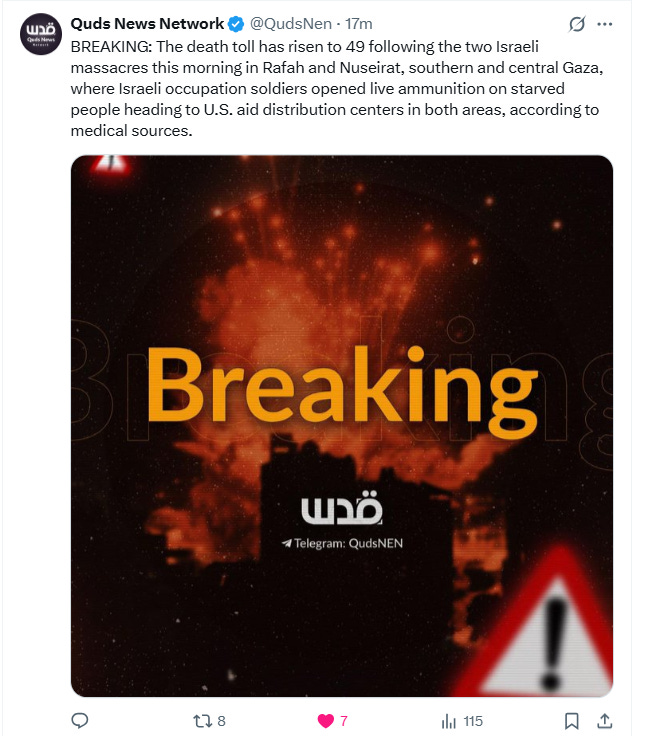Image resolution: width=652 pixels, height=736 pixels.
Task: Click the Grok explain icon
Action: point(577,24)
